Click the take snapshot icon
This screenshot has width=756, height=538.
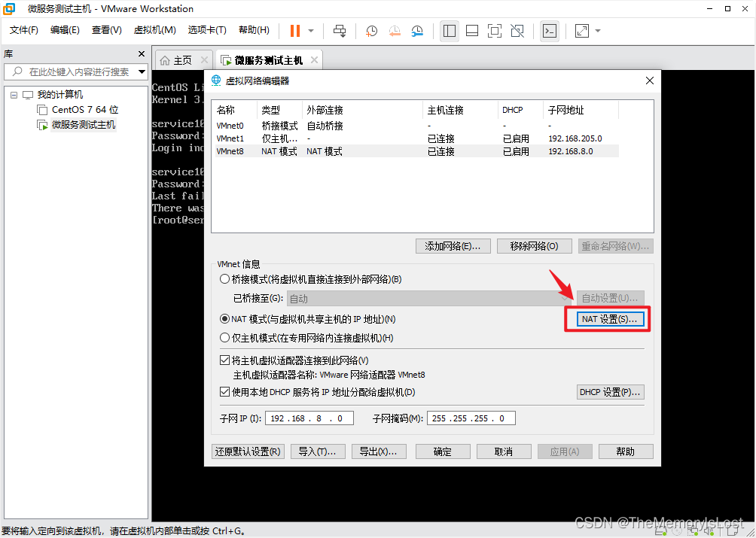pos(371,31)
